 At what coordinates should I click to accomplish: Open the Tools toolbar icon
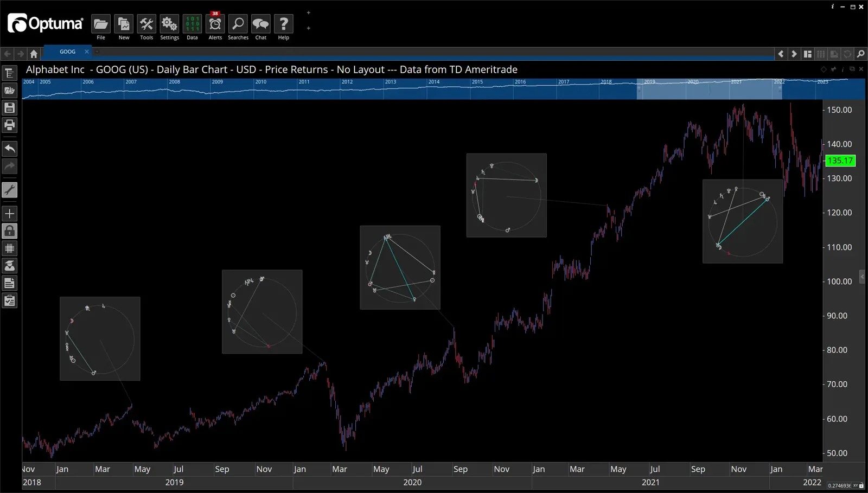pyautogui.click(x=146, y=24)
